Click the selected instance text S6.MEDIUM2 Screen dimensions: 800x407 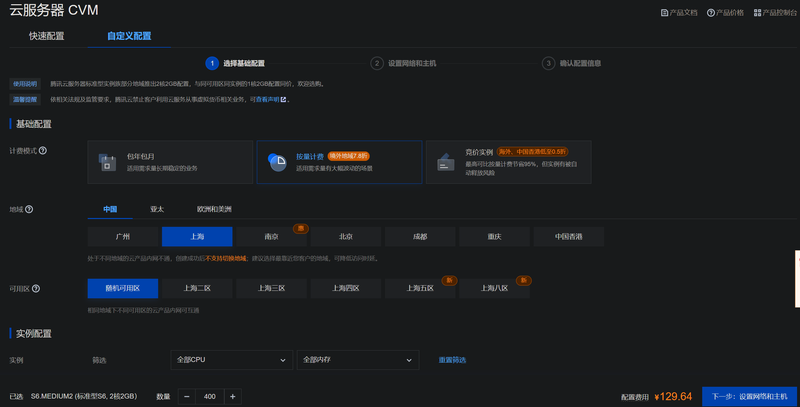click(x=84, y=396)
